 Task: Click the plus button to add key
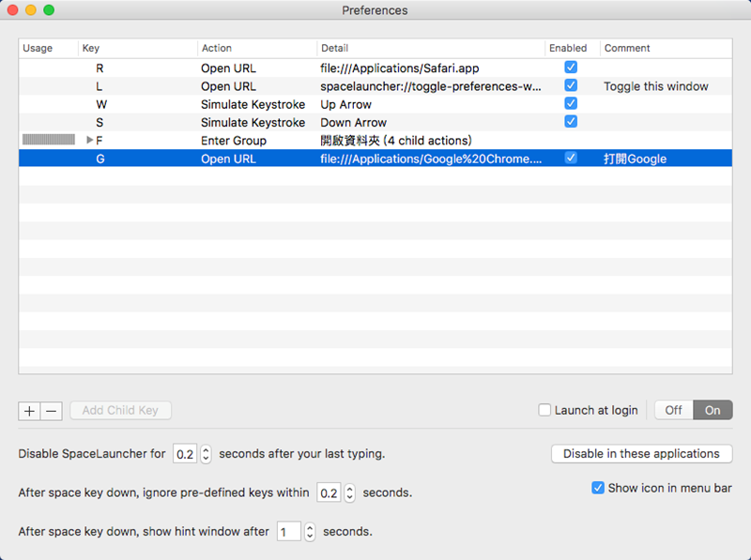pos(29,410)
